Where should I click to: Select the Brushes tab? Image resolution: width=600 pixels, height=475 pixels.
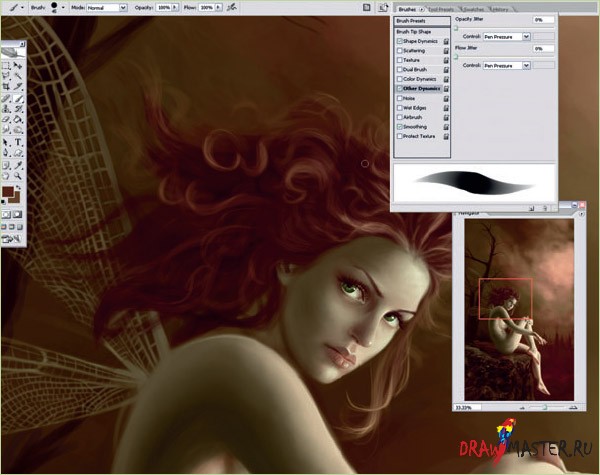pyautogui.click(x=407, y=9)
